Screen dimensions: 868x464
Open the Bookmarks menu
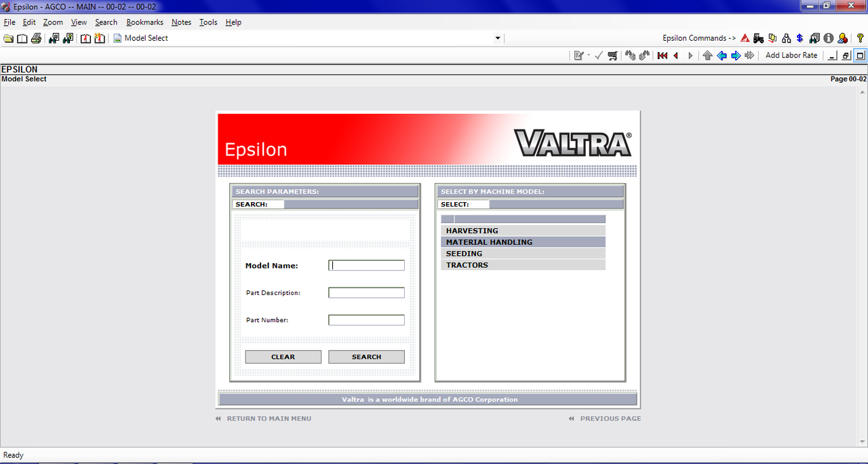(145, 22)
